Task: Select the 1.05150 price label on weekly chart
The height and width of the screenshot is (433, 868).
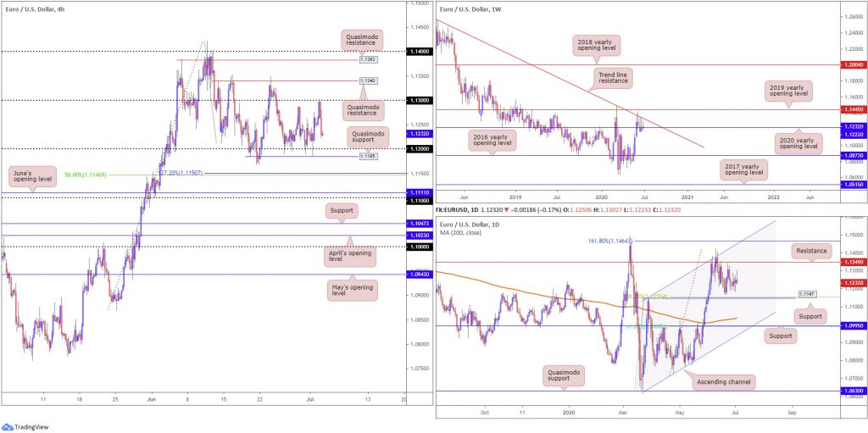Action: (853, 185)
